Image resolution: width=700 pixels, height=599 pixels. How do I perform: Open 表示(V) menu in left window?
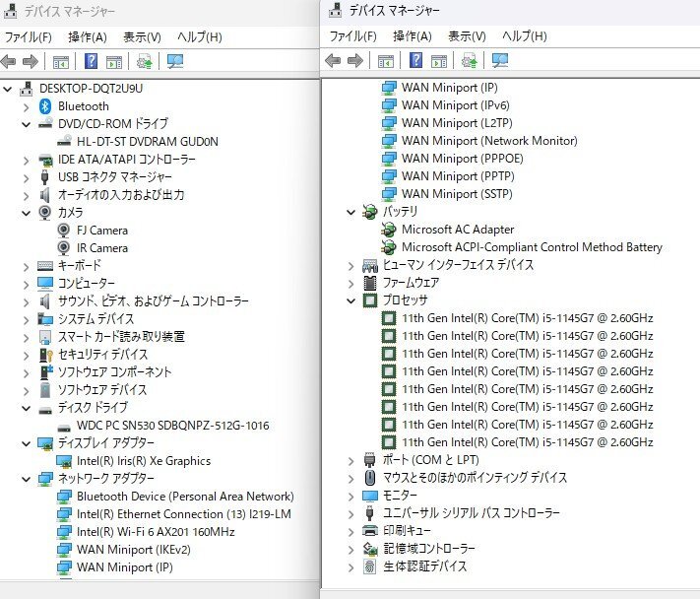click(142, 37)
